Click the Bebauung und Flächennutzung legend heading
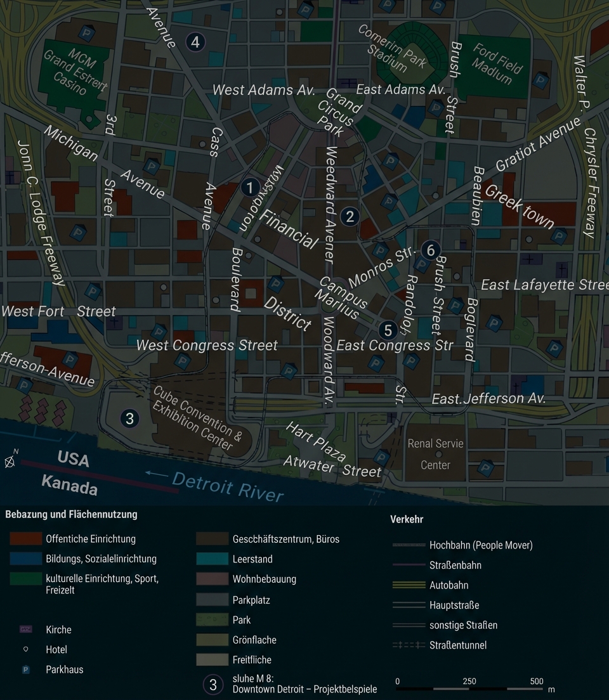The image size is (609, 700). tap(71, 514)
